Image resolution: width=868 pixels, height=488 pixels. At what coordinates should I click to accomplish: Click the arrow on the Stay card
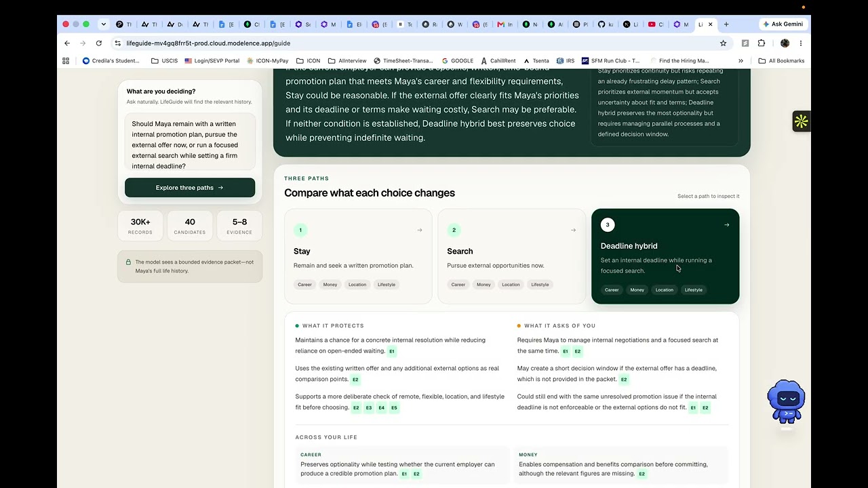[419, 230]
